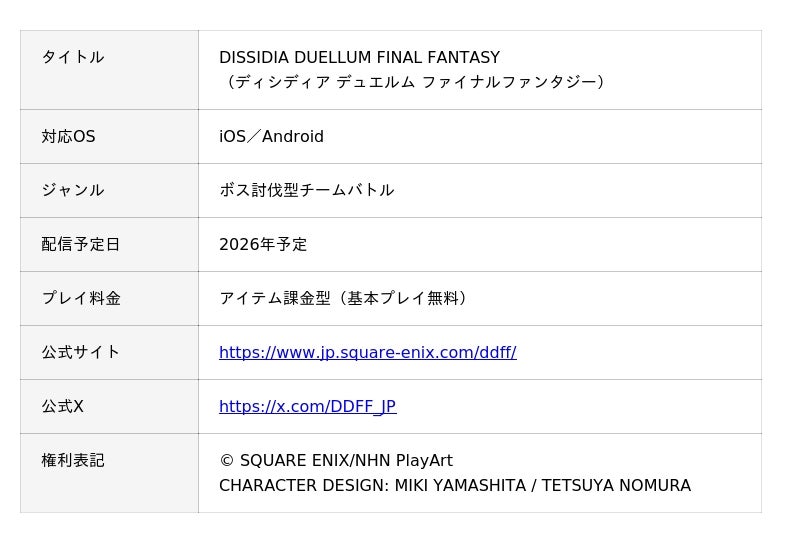Select the ボス討伐型チームバトル genre text
The image size is (800, 543).
point(306,190)
